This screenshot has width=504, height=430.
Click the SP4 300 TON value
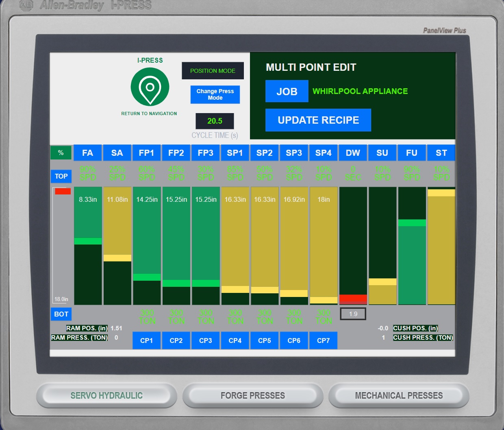tap(324, 317)
